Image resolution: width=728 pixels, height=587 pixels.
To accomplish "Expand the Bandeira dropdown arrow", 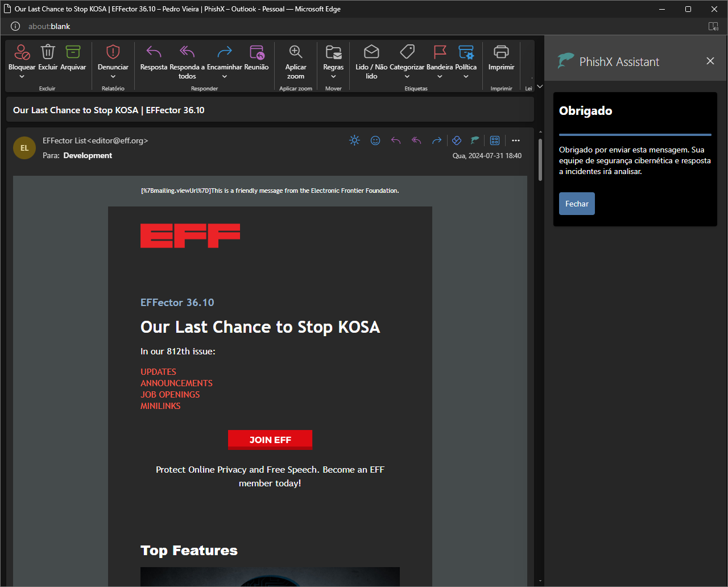I will [440, 77].
